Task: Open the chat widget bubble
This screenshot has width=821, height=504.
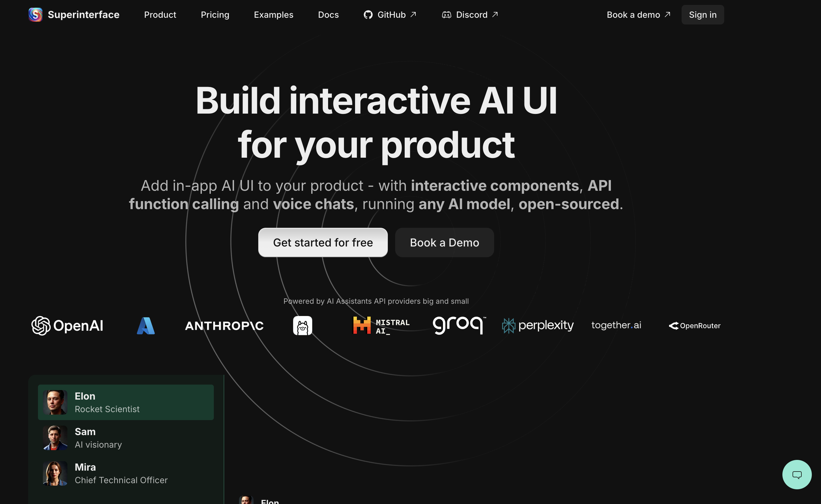Action: (797, 475)
